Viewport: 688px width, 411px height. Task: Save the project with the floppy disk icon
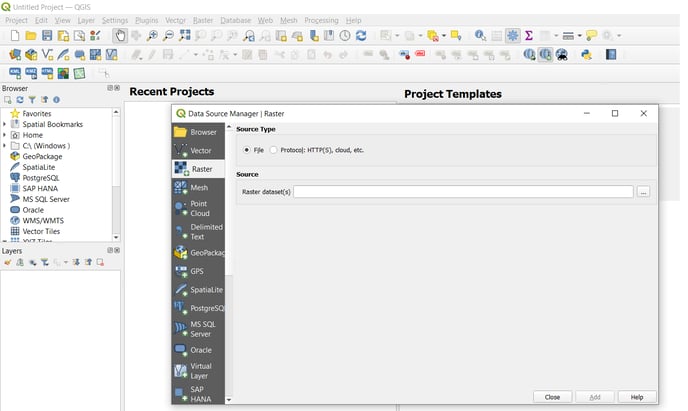pyautogui.click(x=47, y=36)
